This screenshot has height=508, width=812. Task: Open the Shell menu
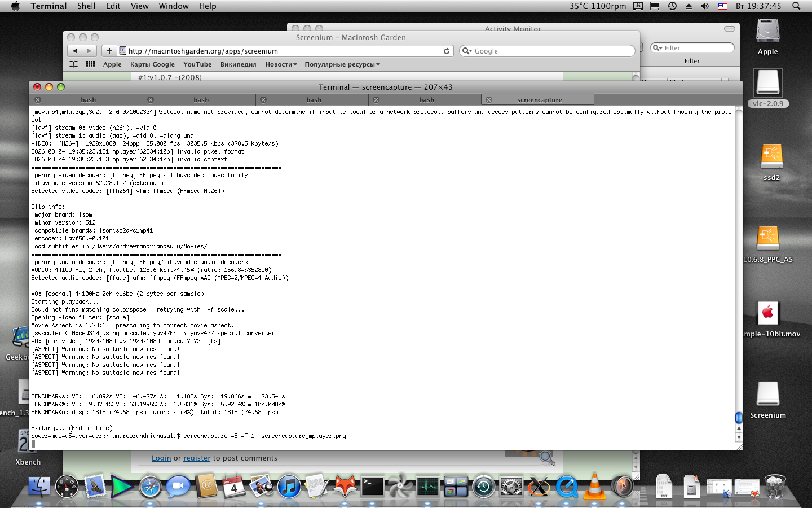(x=86, y=6)
